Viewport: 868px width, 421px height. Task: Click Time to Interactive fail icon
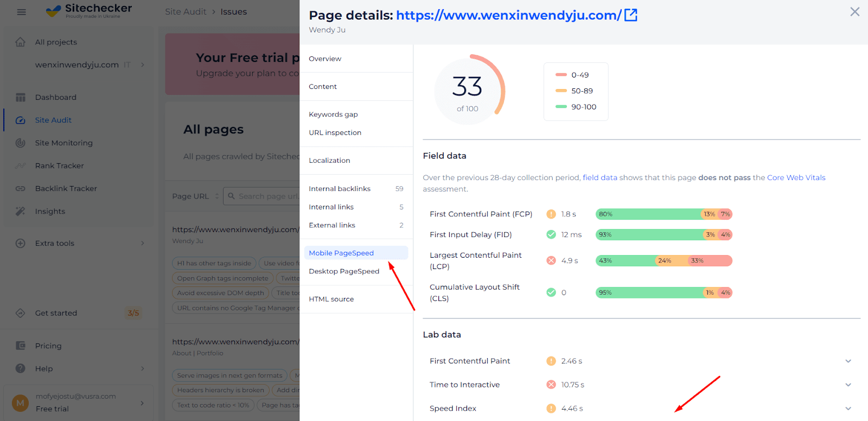coord(551,385)
